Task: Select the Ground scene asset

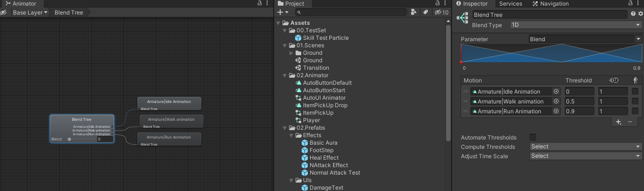Action: (309, 60)
